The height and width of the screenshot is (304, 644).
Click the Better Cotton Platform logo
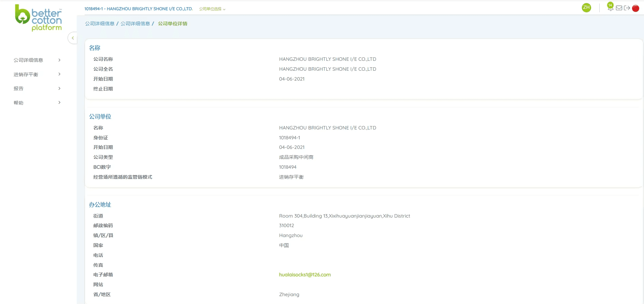point(38,18)
